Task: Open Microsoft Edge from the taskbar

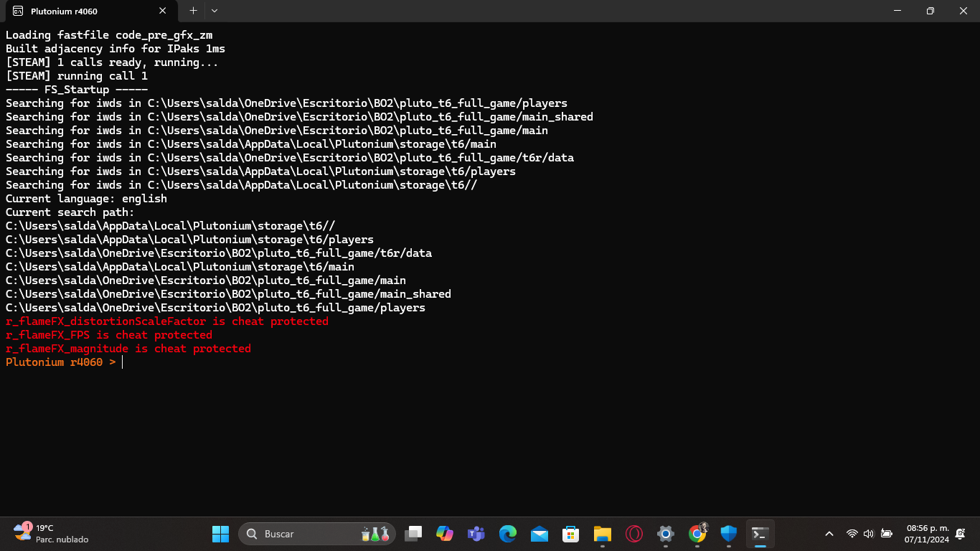Action: coord(508,534)
